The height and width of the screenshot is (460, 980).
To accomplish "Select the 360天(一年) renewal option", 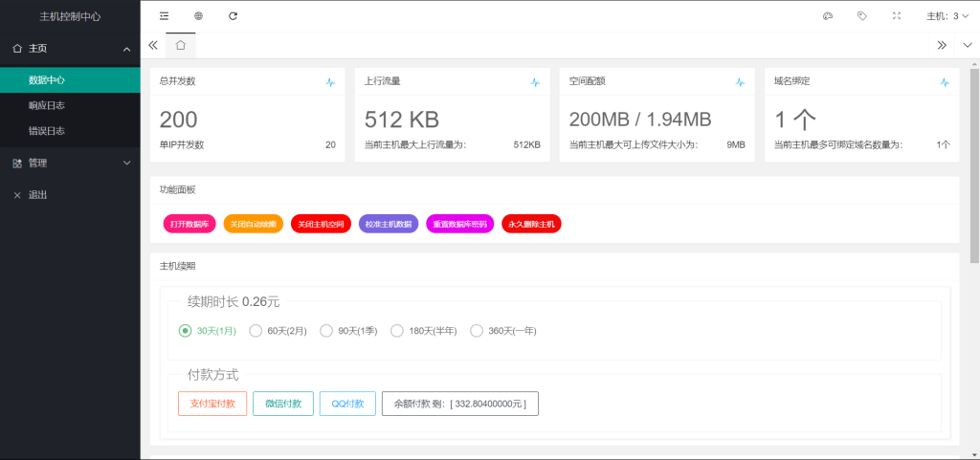I will coord(503,331).
